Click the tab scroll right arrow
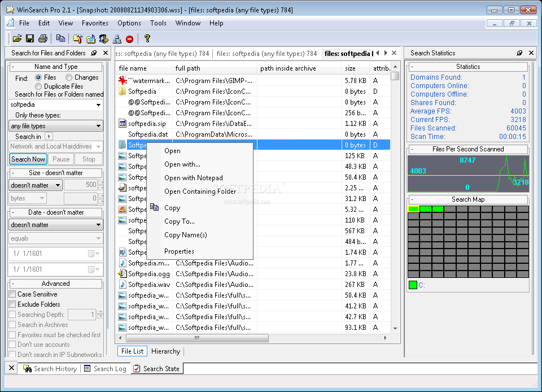Image resolution: width=542 pixels, height=392 pixels. pyautogui.click(x=386, y=53)
